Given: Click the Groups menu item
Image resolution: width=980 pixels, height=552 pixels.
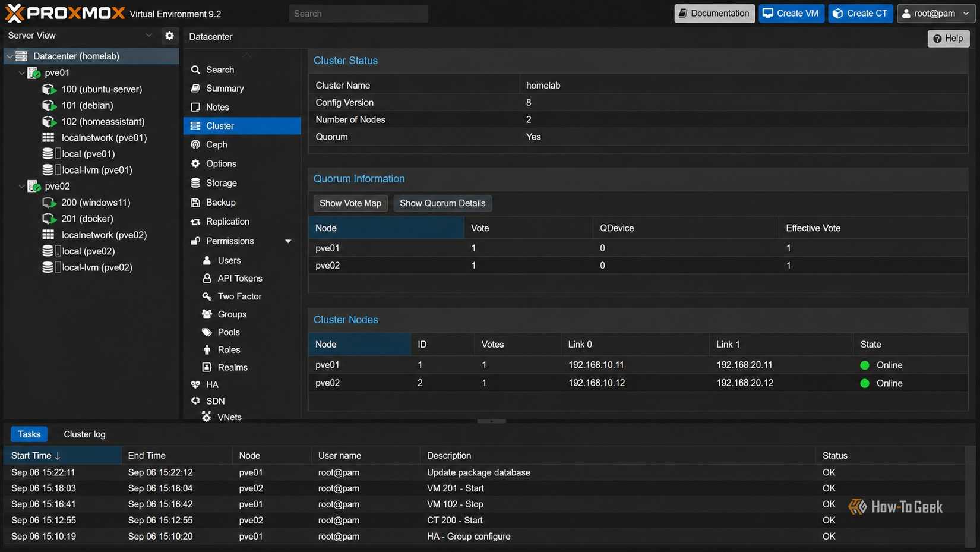Looking at the screenshot, I should coord(232,314).
